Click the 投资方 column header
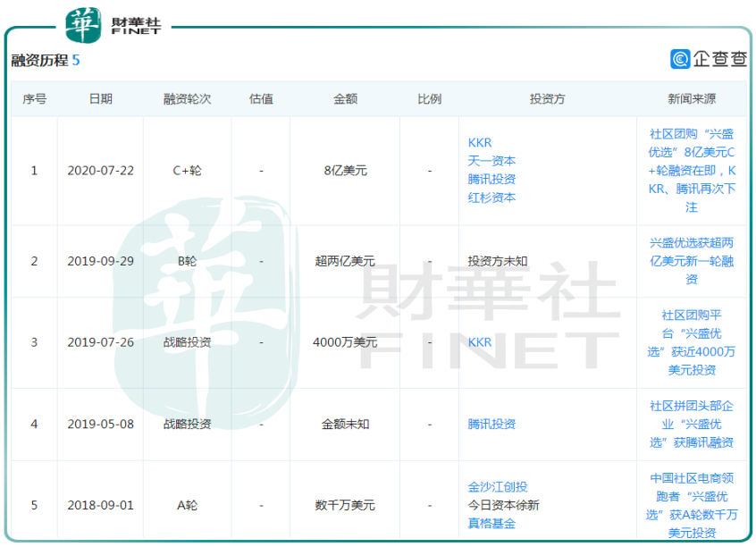 (547, 99)
